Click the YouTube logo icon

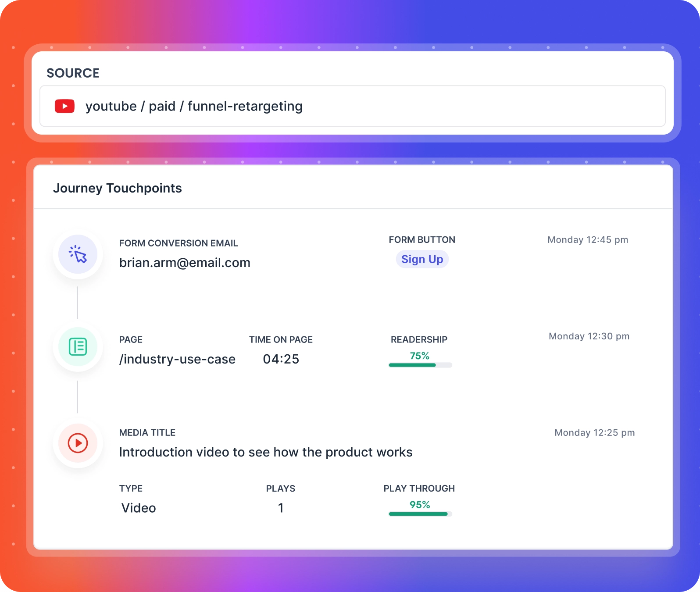(x=64, y=106)
